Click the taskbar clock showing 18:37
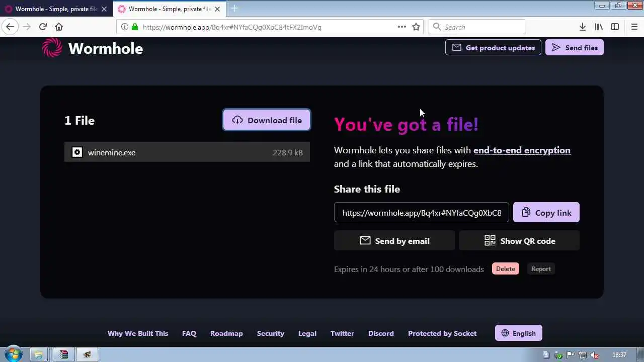The height and width of the screenshot is (362, 644). point(619,355)
